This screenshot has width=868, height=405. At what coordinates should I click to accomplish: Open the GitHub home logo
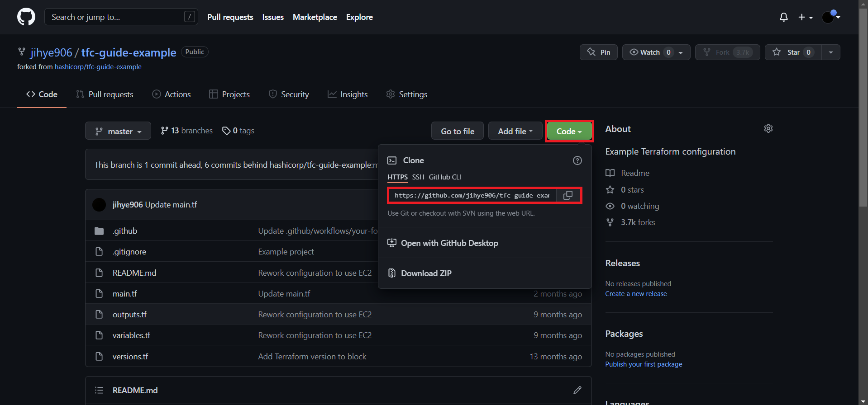26,17
